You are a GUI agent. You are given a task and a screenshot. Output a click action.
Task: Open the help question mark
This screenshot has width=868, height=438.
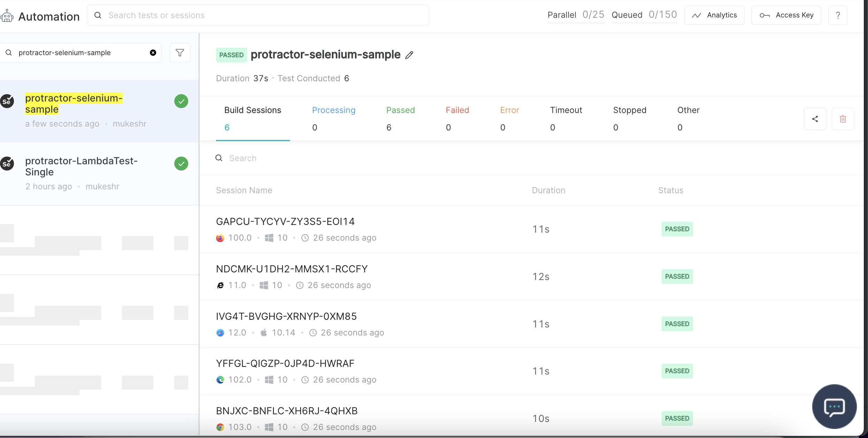click(x=838, y=15)
